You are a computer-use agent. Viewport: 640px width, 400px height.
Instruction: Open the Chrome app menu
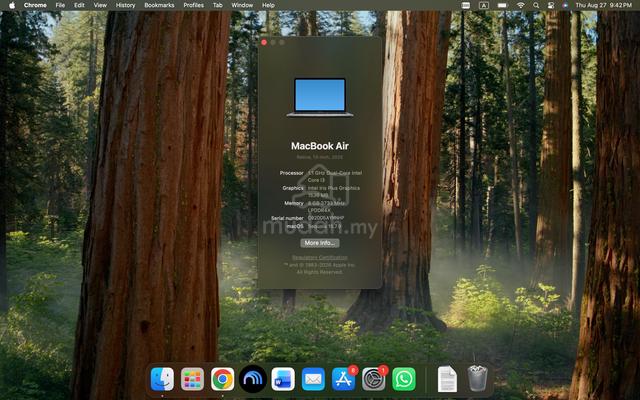35,5
